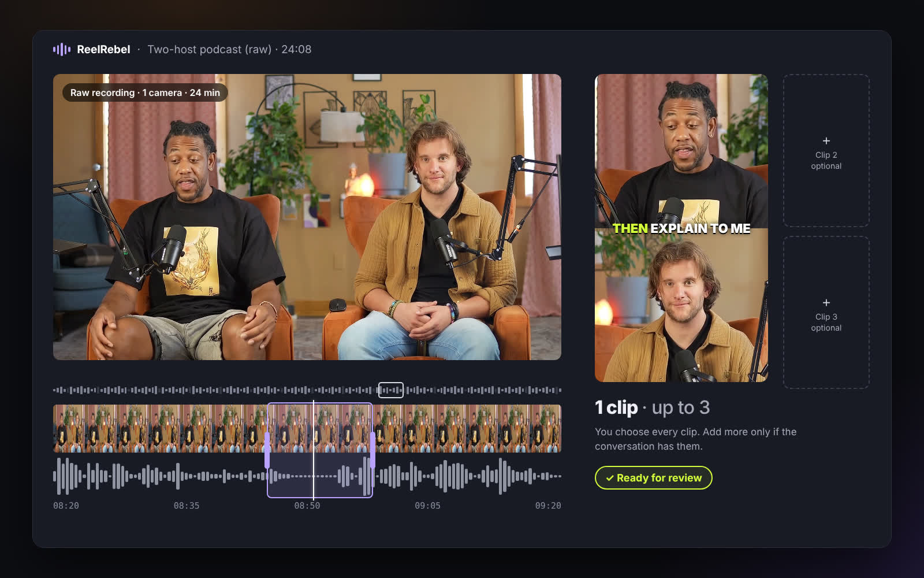The width and height of the screenshot is (924, 578).
Task: Click the 'Raw recording · 1 camera · 24 min' badge
Action: click(x=145, y=92)
